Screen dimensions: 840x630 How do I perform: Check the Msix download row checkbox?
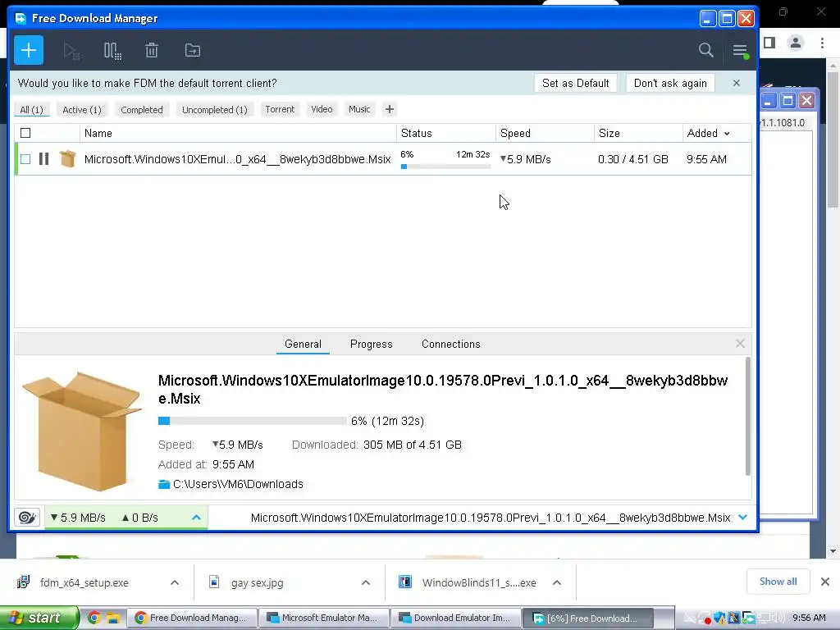click(x=25, y=159)
